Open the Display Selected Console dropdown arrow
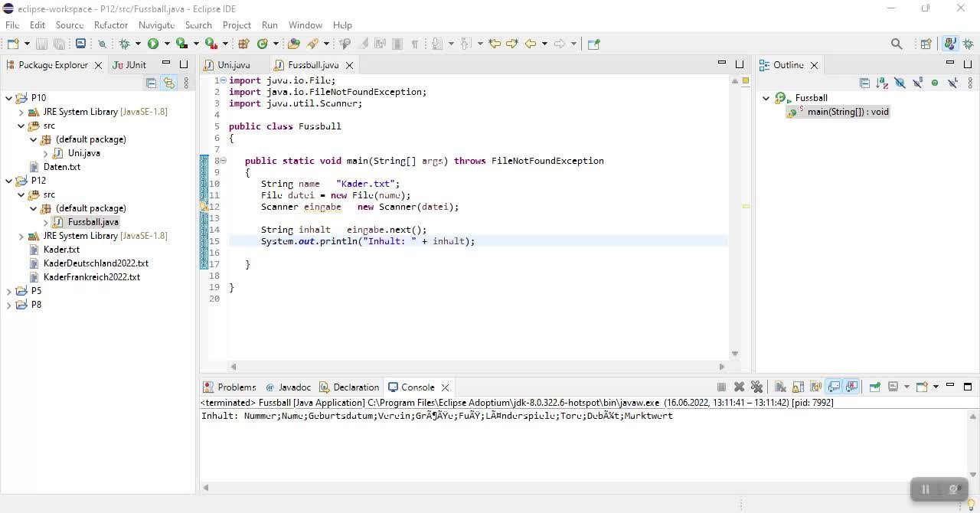980x513 pixels. click(x=906, y=387)
